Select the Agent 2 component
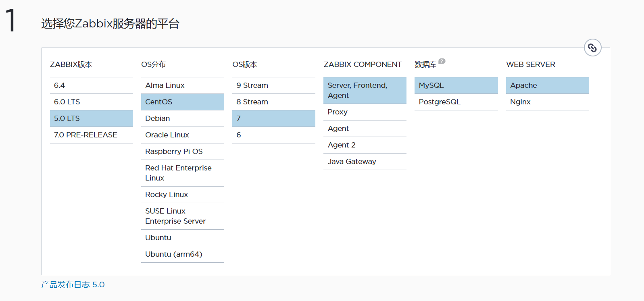Image resolution: width=644 pixels, height=301 pixels. point(365,145)
